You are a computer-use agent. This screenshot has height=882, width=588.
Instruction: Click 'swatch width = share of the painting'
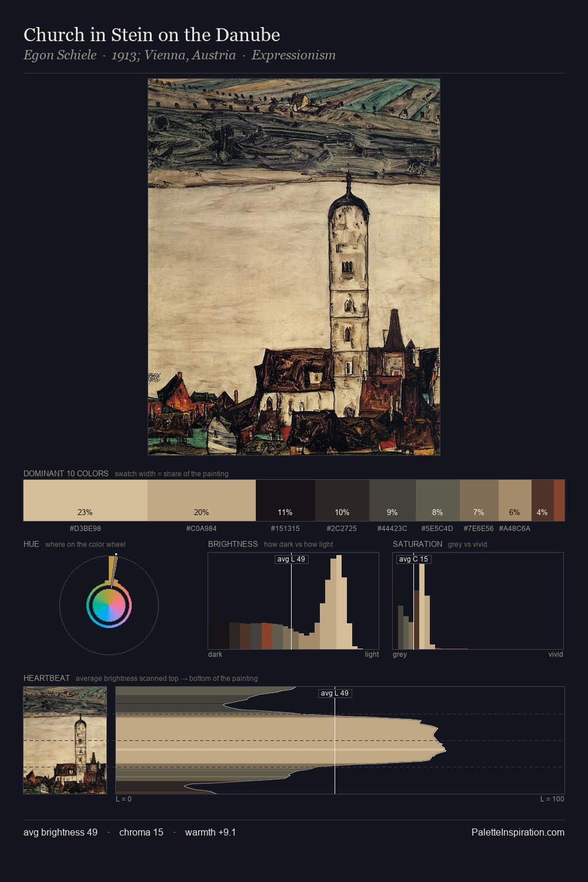(x=172, y=474)
